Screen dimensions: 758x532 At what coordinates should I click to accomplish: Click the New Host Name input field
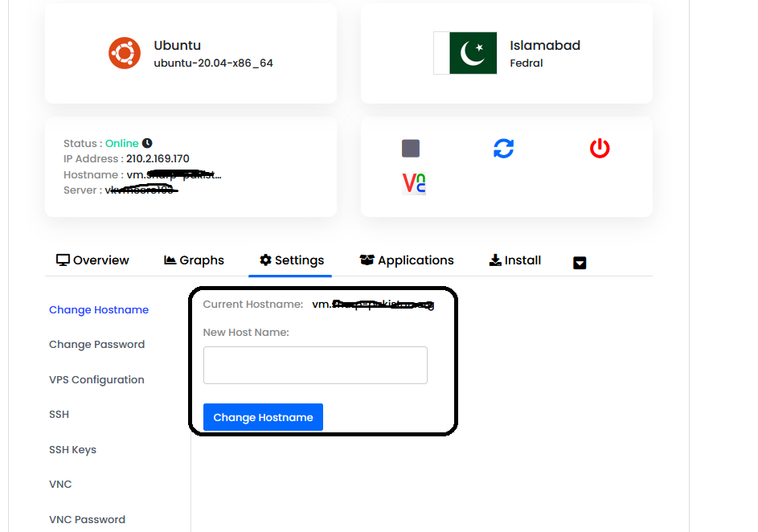[x=315, y=366]
